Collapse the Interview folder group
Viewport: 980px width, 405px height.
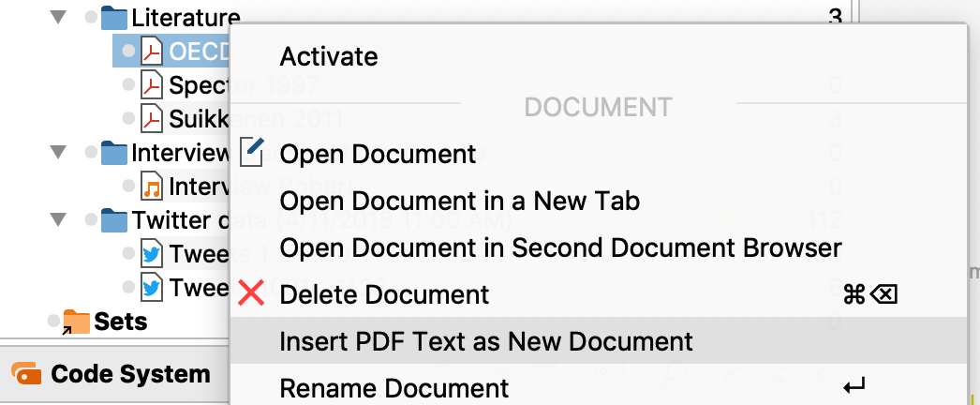click(59, 151)
